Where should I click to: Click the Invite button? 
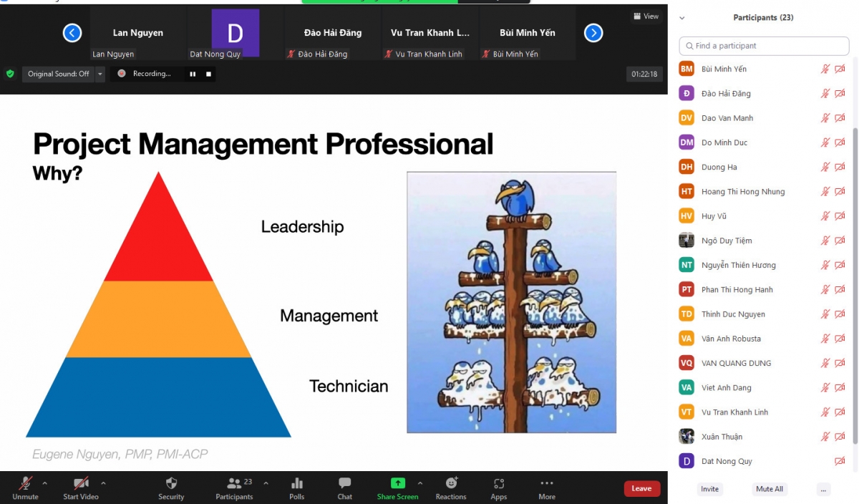pos(709,489)
